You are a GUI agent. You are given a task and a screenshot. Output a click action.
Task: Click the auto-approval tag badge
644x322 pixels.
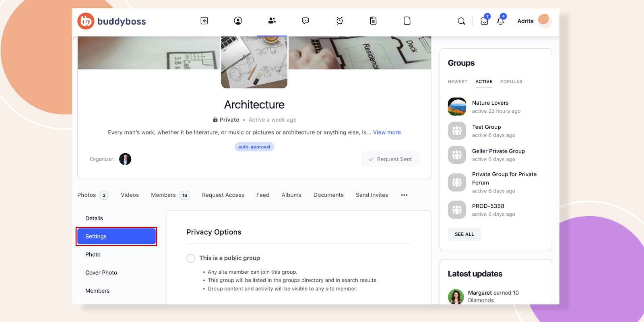click(254, 147)
